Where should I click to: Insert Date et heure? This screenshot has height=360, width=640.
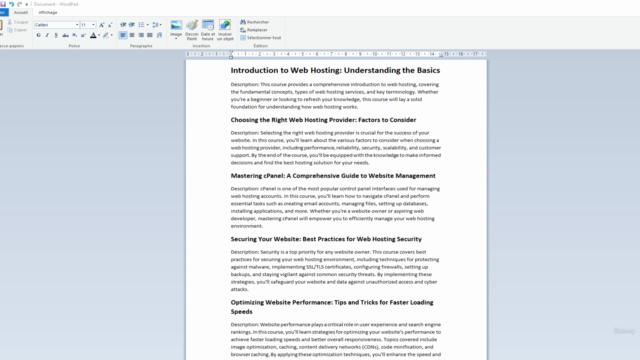point(208,30)
